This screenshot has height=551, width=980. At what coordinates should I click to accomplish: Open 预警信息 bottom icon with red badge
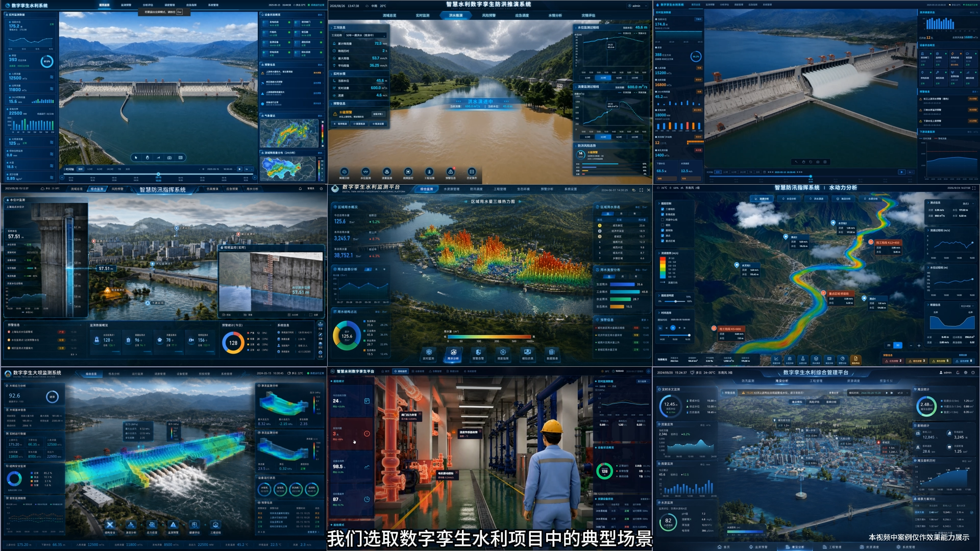click(x=451, y=172)
